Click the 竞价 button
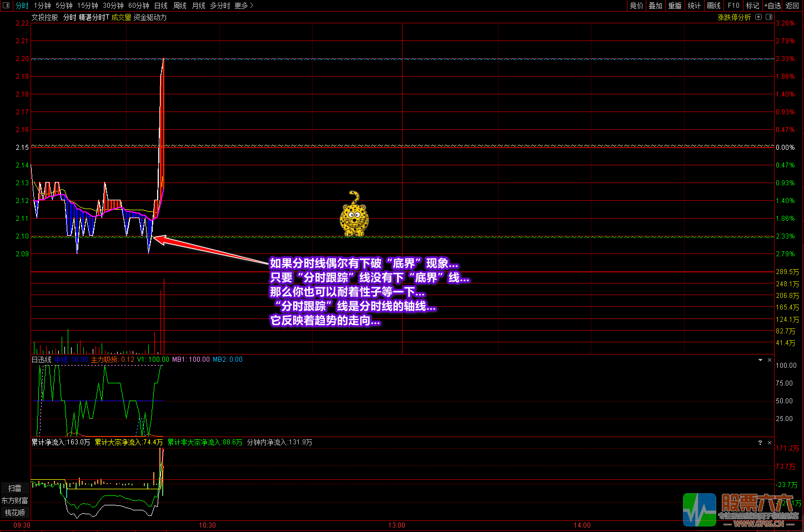Viewport: 804px width, 532px height. pos(636,6)
